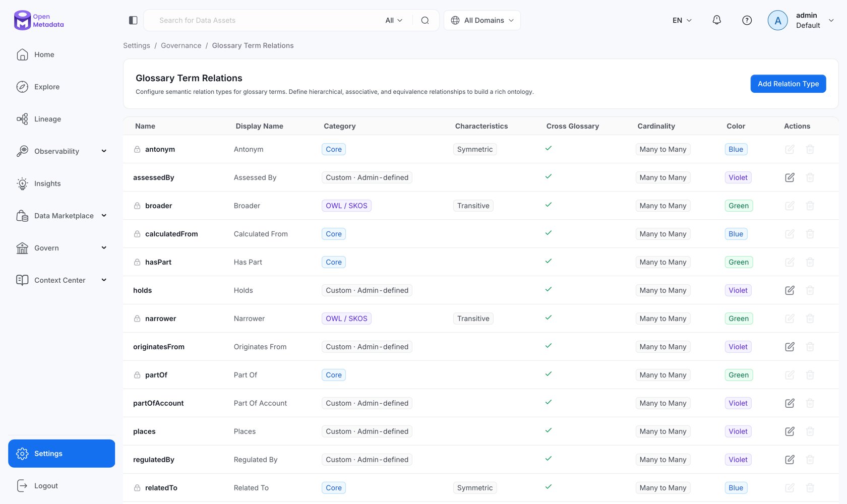
Task: Edit the partOfAccount relation
Action: pos(790,403)
